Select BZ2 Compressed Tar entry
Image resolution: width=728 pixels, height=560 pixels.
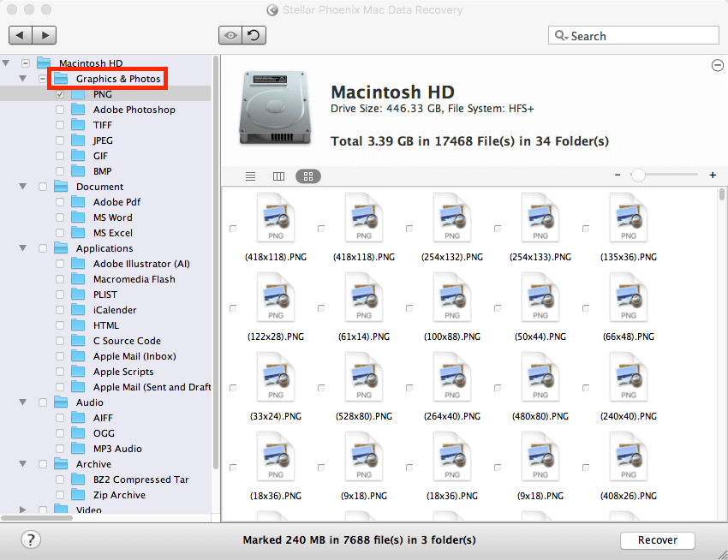[140, 480]
